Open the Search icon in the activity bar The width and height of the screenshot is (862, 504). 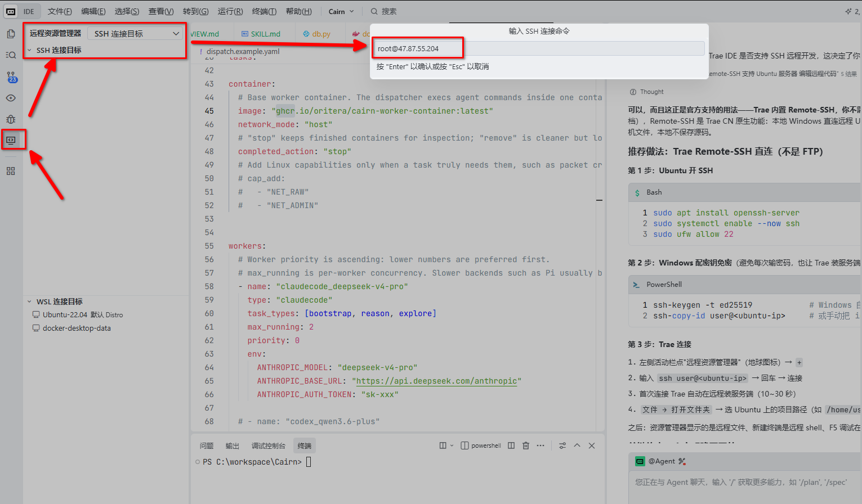[11, 55]
